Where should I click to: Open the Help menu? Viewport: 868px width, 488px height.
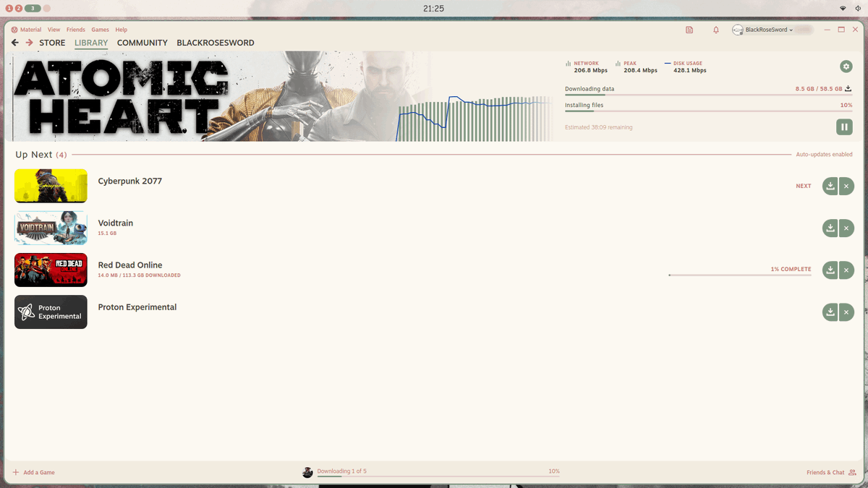point(121,30)
